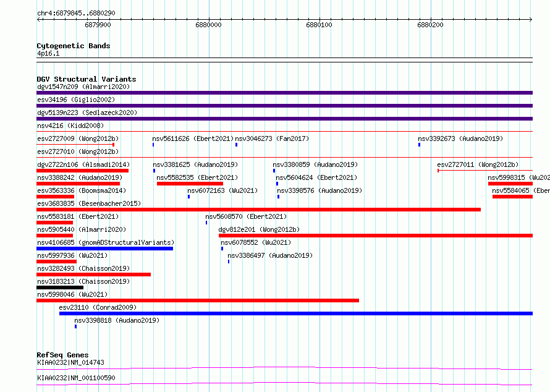The width and height of the screenshot is (550, 392).
Task: Select the nsv3282493 (Chaisson2019) label
Action: pyautogui.click(x=83, y=268)
